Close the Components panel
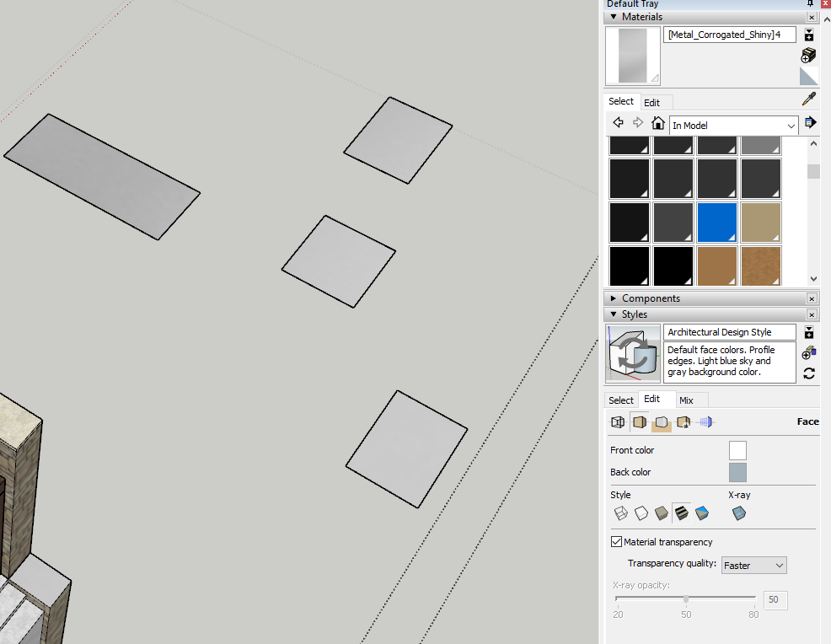This screenshot has width=831, height=644. click(812, 299)
